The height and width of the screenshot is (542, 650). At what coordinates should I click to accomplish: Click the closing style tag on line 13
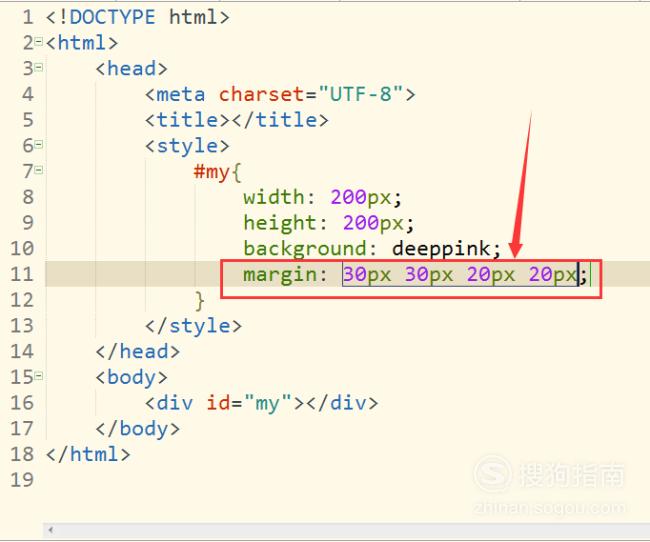(x=193, y=326)
